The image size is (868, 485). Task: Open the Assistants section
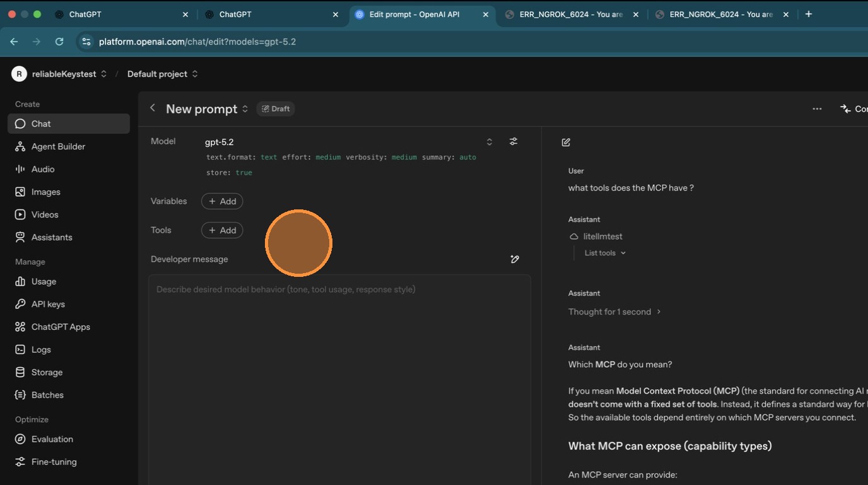point(68,237)
